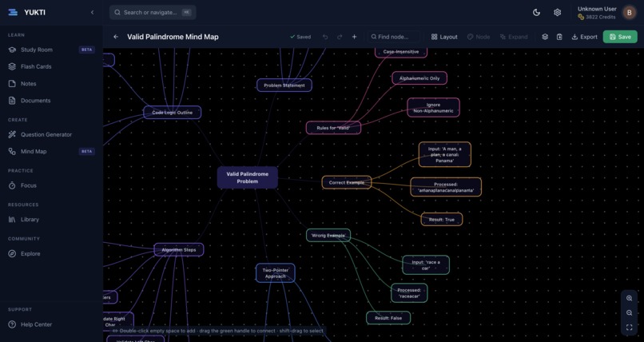644x342 pixels.
Task: Select the Rules for 'Valid' node
Action: coord(333,128)
